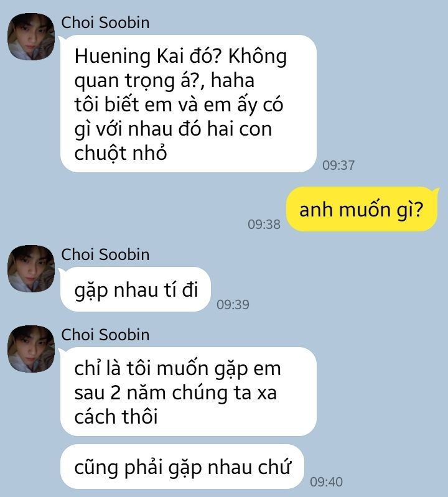Click the "chuột nhỏ" line in the first message
This screenshot has width=448, height=497.
(121, 154)
